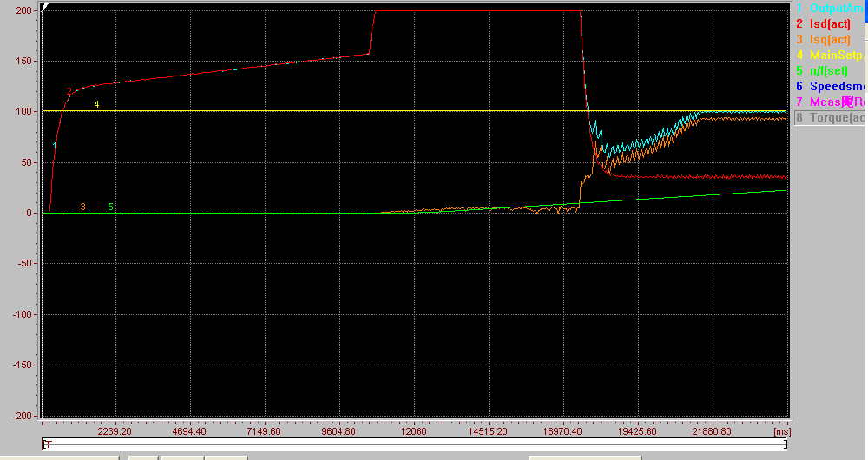Screen dimensions: 868x460
Task: Select curve 1 OutputAm in the legend
Action: pos(831,9)
